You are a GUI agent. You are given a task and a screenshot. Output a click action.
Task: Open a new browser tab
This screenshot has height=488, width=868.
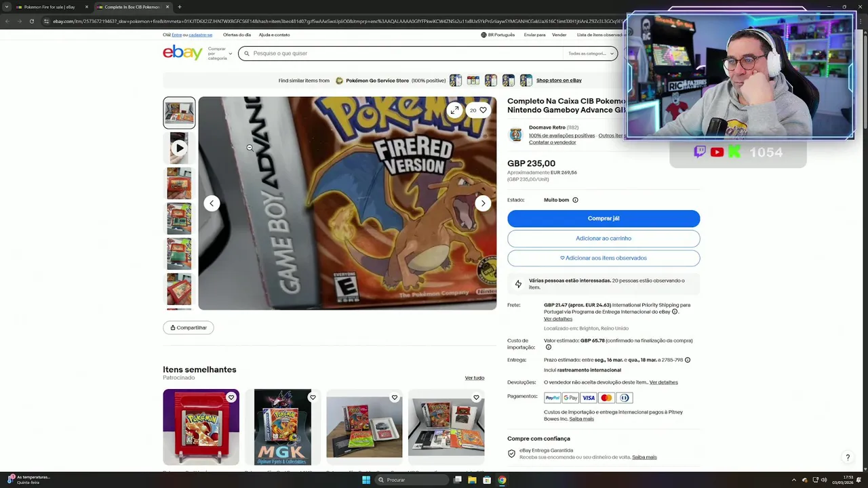click(179, 7)
